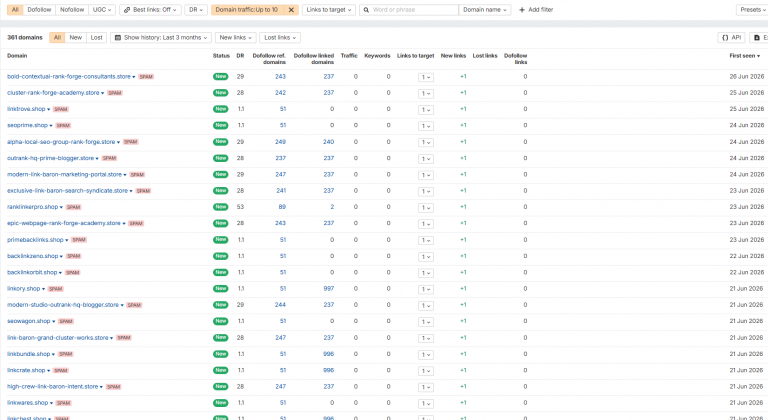768x420 pixels.
Task: Open cluster-rank-forge-academy.store domain link
Action: (53, 93)
